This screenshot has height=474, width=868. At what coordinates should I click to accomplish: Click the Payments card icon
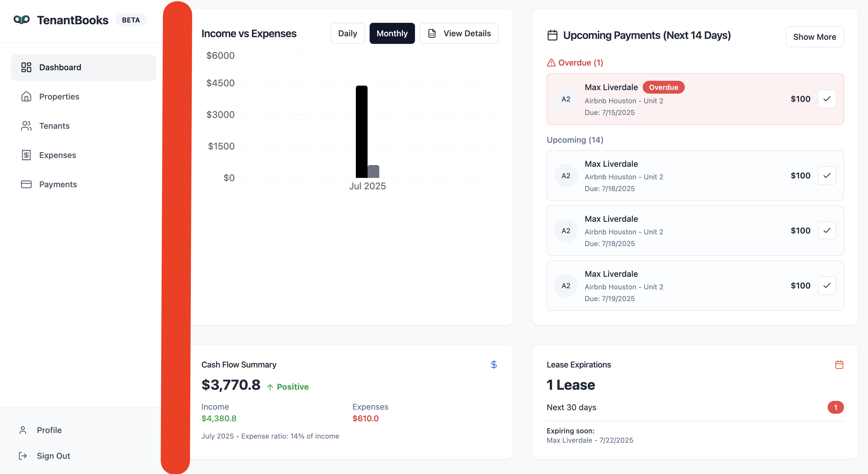coord(26,185)
